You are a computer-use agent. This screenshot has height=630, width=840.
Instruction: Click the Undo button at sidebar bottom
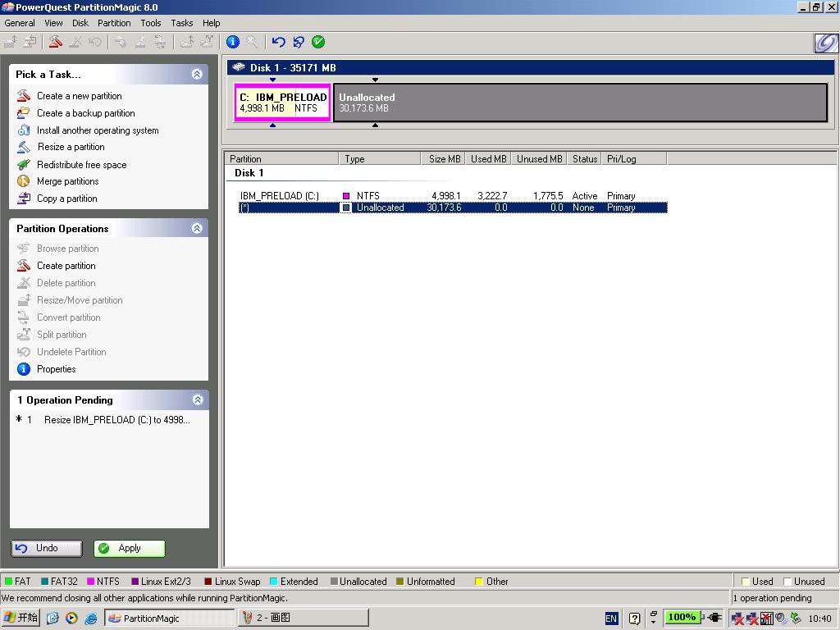[x=47, y=548]
